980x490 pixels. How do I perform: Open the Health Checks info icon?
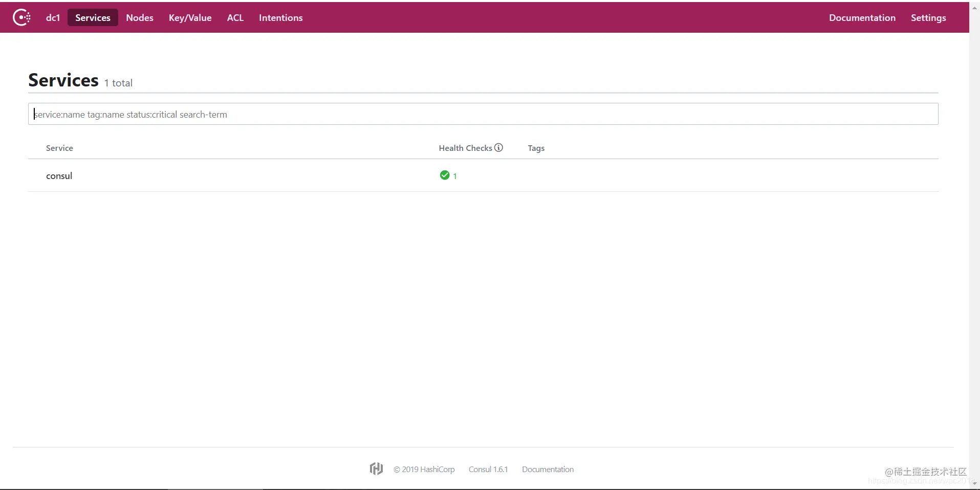[498, 147]
